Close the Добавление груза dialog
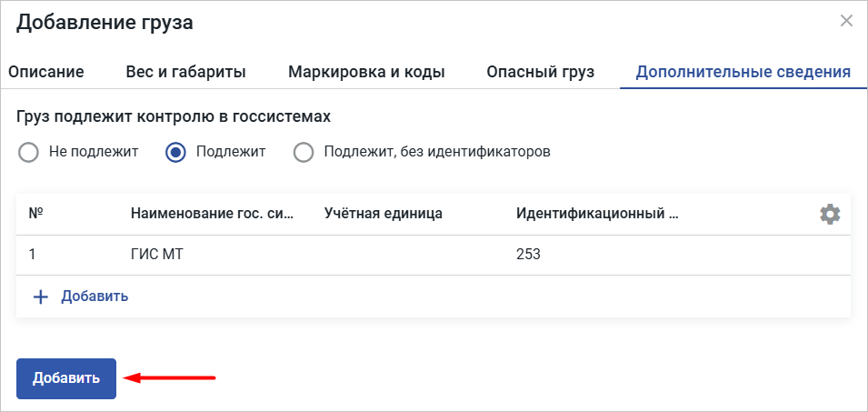868x412 pixels. 846,22
